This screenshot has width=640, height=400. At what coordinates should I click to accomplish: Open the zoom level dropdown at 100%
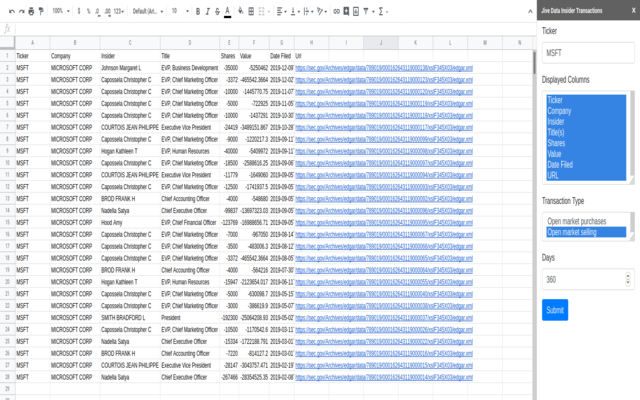(60, 11)
